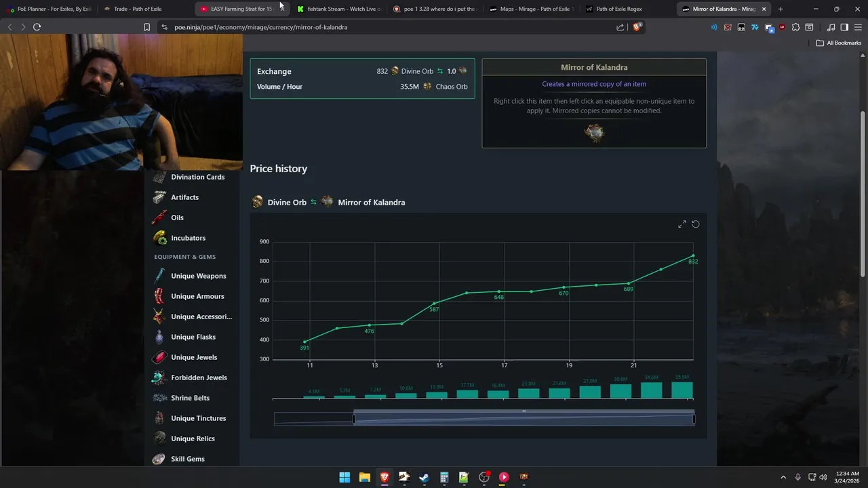The image size is (868, 488).
Task: Click the Skill Gems sidebar icon
Action: [x=159, y=459]
